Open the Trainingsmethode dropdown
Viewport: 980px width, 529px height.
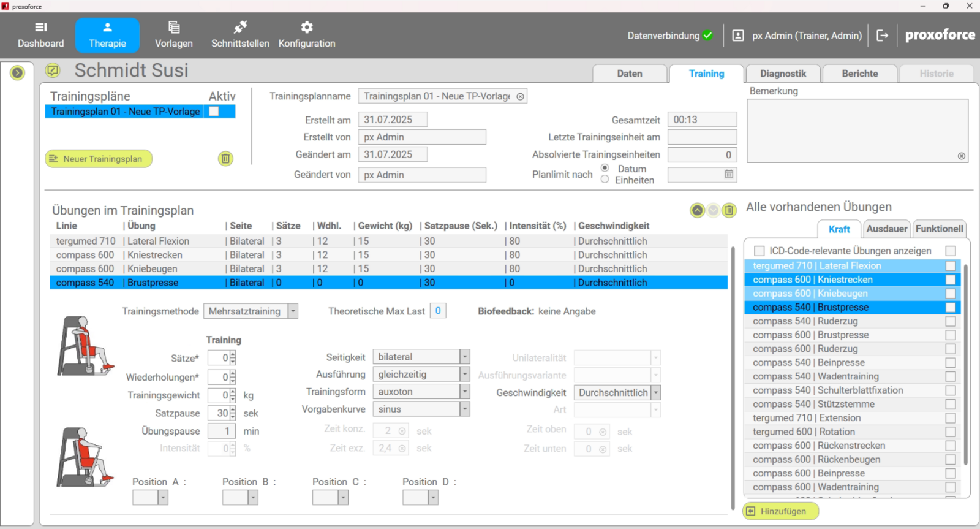click(293, 311)
